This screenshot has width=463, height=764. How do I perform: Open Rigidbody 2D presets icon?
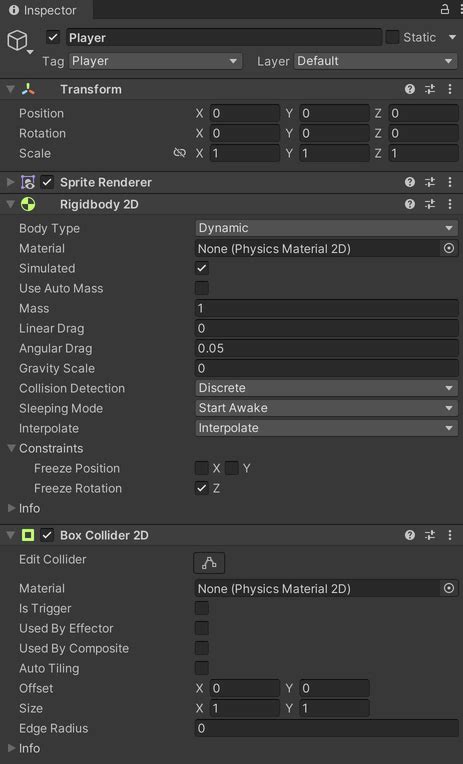pos(430,204)
